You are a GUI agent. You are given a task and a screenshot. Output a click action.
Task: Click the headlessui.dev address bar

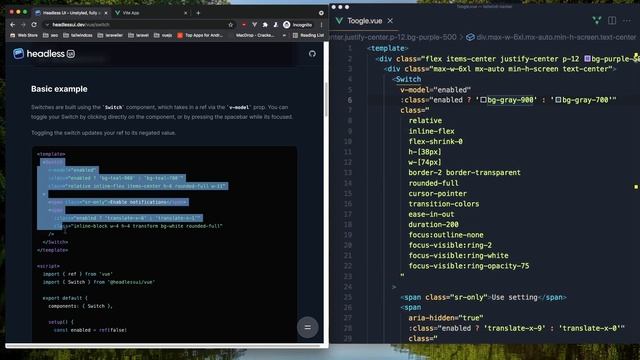tap(139, 25)
